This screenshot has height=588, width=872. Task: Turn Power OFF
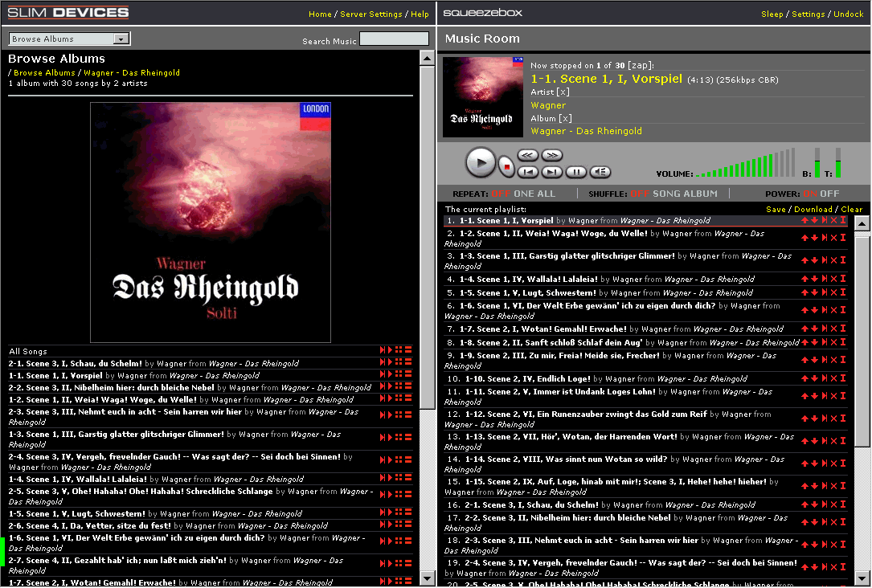coord(829,194)
